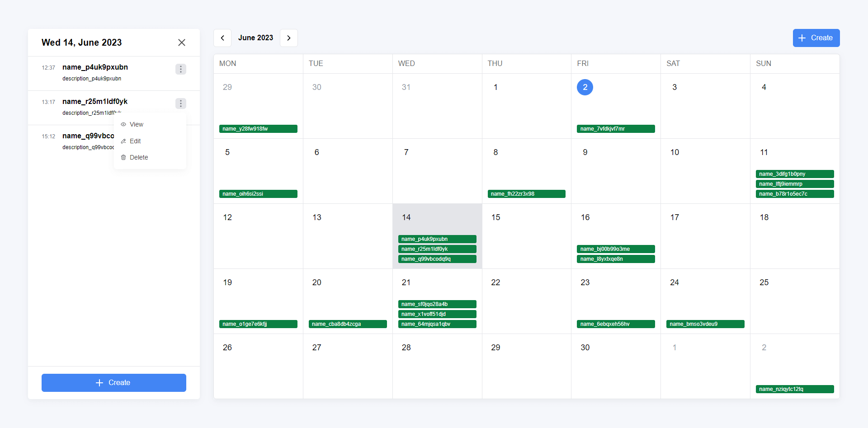Close the Wed 14 June side panel
This screenshot has height=428, width=868.
tap(182, 42)
